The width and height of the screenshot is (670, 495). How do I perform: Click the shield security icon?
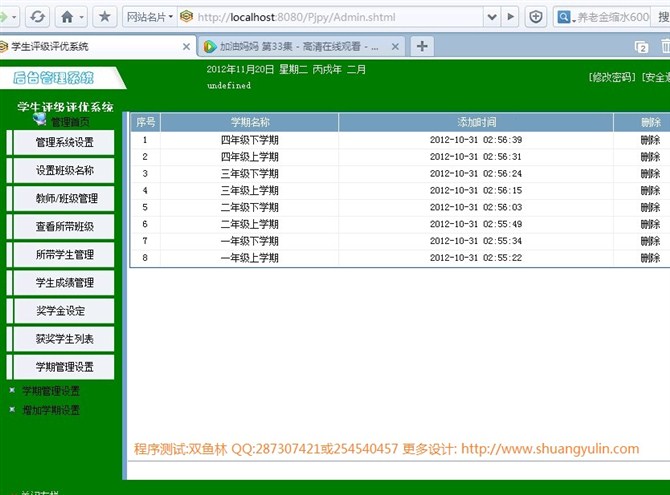536,17
